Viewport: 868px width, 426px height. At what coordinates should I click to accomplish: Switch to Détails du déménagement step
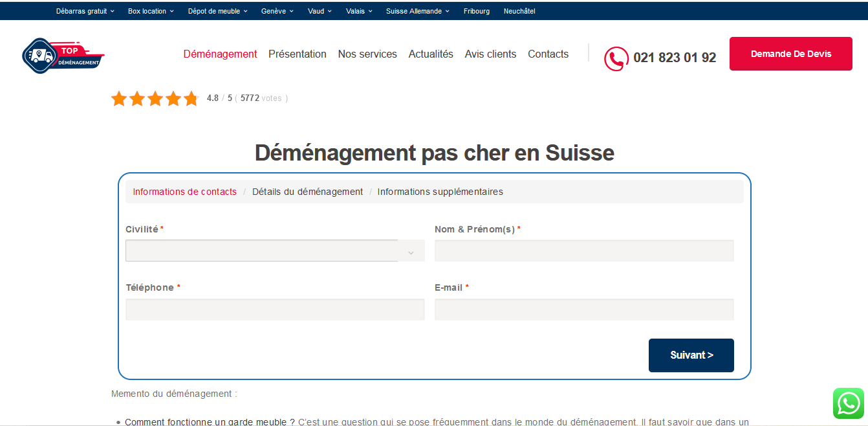[x=309, y=192]
